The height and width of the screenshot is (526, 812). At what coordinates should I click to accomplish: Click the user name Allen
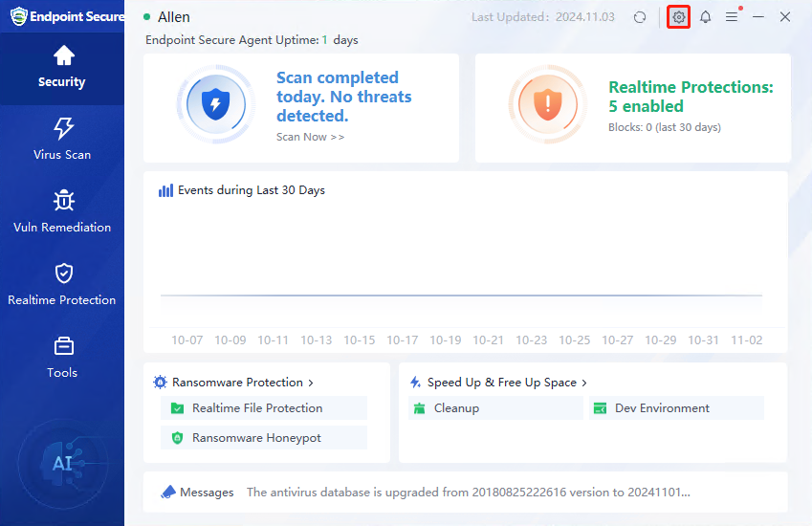[x=173, y=17]
